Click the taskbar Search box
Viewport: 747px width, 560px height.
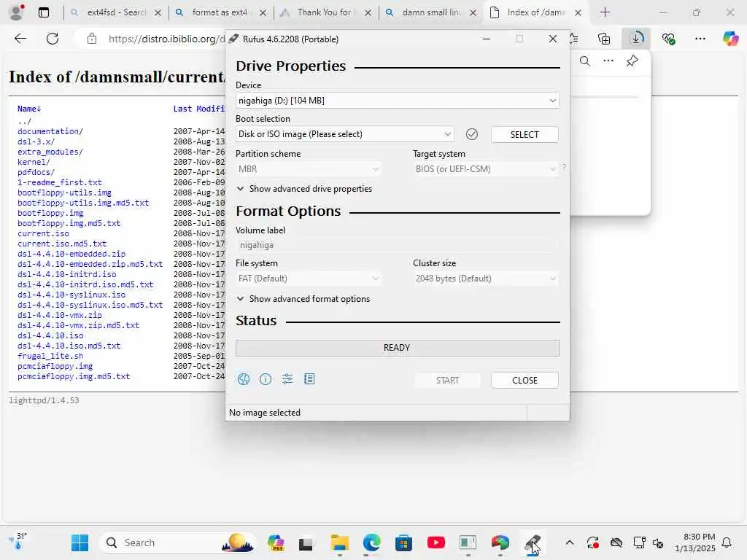tap(177, 542)
